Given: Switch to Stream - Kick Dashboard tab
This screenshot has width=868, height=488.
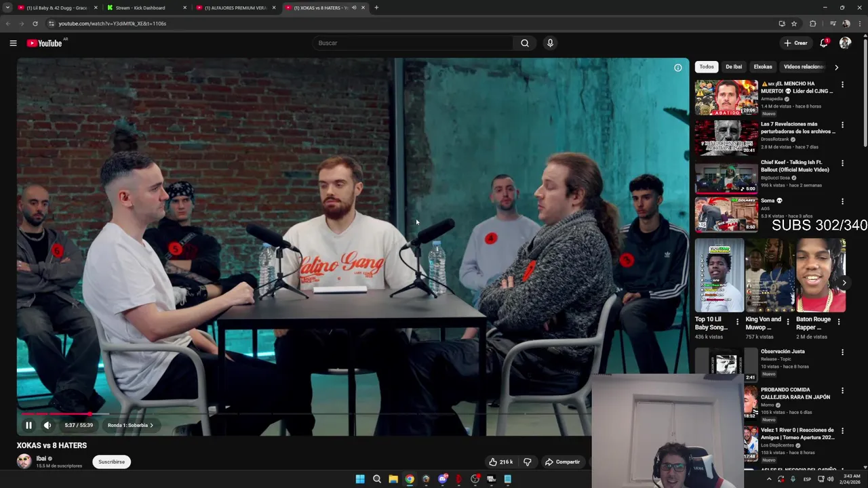Looking at the screenshot, I should pos(145,7).
